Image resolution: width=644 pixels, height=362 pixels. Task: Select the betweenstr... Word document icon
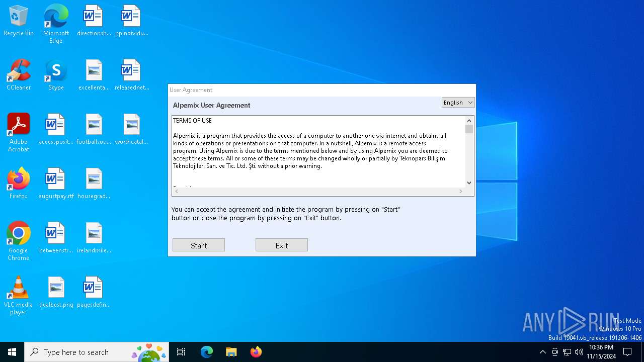[56, 238]
